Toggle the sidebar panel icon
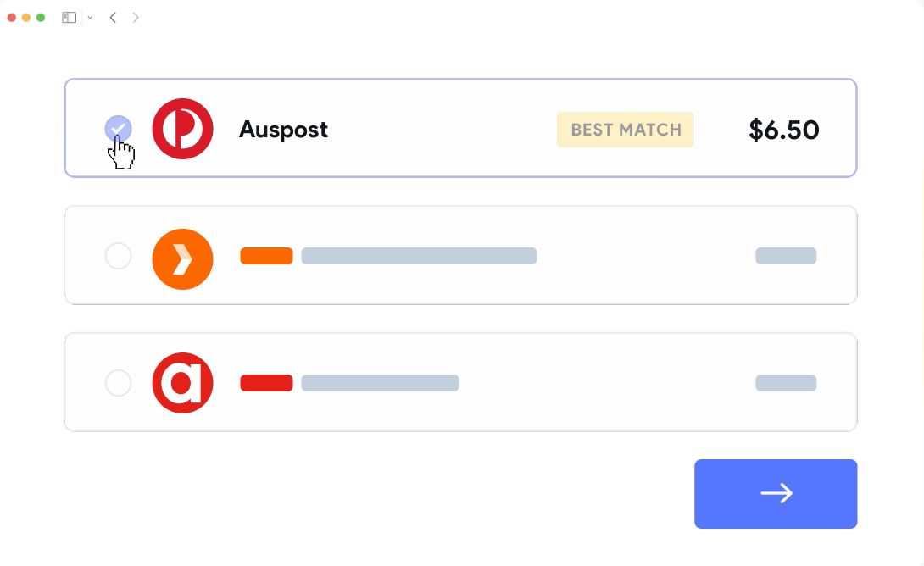Viewport: 924px width, 566px height. [70, 17]
